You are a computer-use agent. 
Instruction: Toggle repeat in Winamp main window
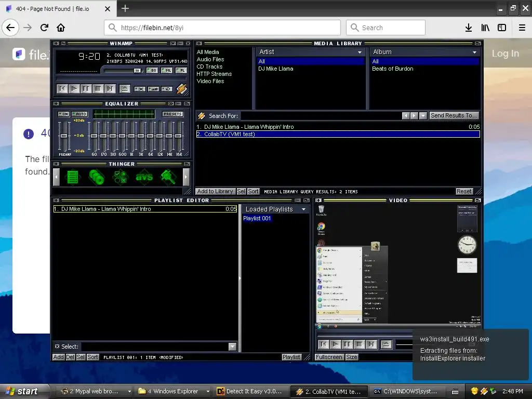pyautogui.click(x=167, y=89)
